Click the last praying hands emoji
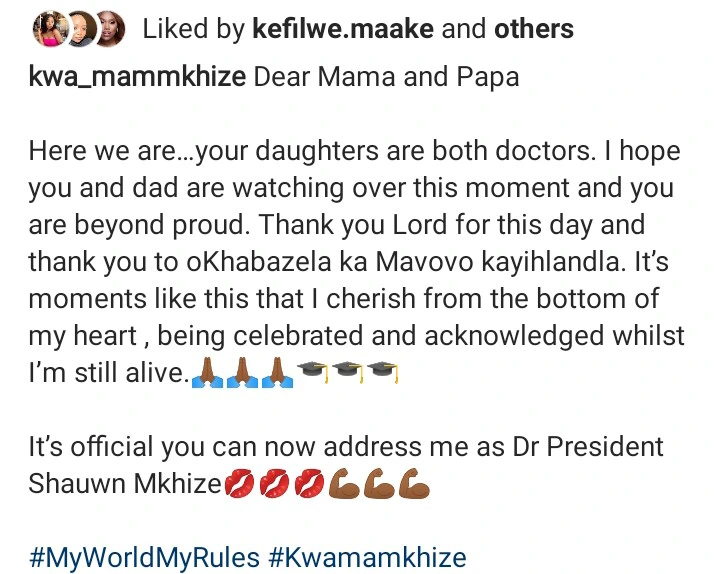 click(x=278, y=372)
